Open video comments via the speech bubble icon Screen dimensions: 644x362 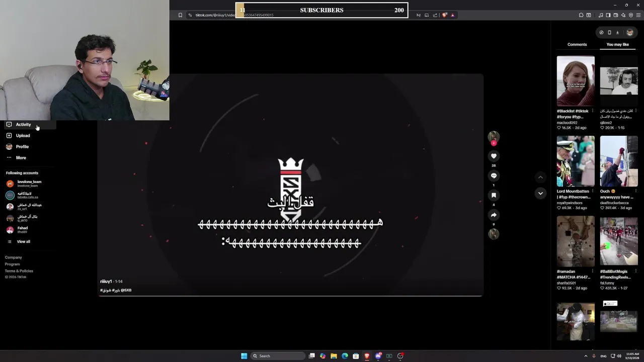[x=494, y=175]
